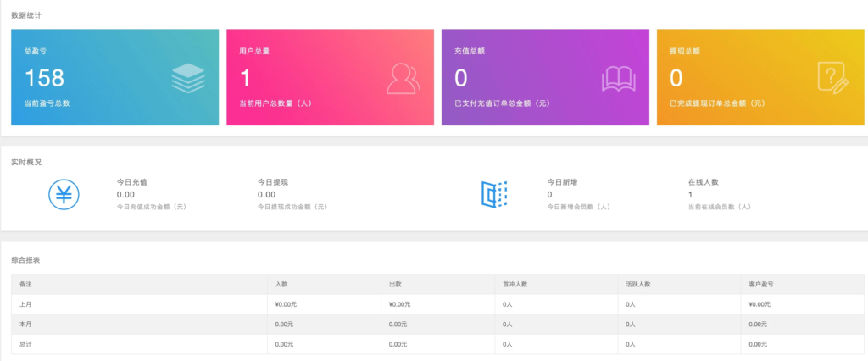The width and height of the screenshot is (868, 361).
Task: Click the yen circle icon in 实时概况
Action: [x=64, y=195]
